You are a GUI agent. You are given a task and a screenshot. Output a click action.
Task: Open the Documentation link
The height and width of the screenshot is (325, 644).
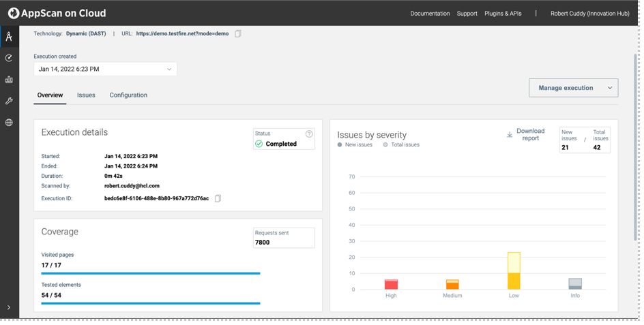pos(430,14)
